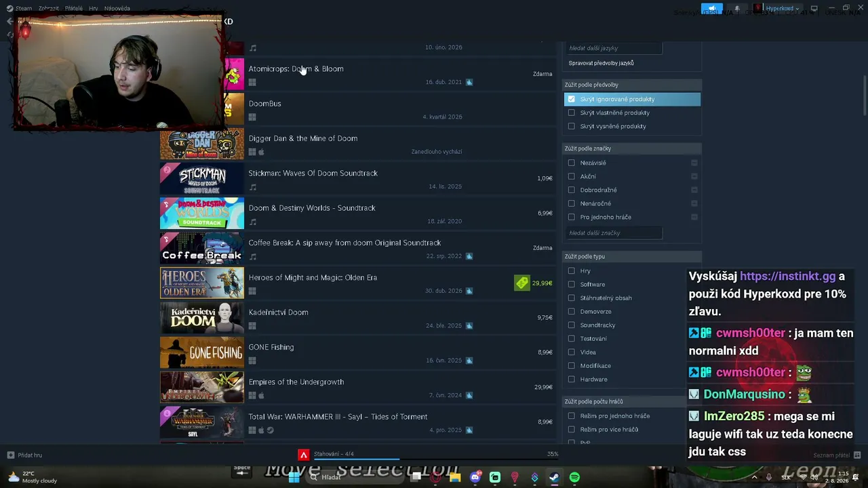Click wishlist tag icon on Heroes Olden Era
This screenshot has width=868, height=488.
521,283
